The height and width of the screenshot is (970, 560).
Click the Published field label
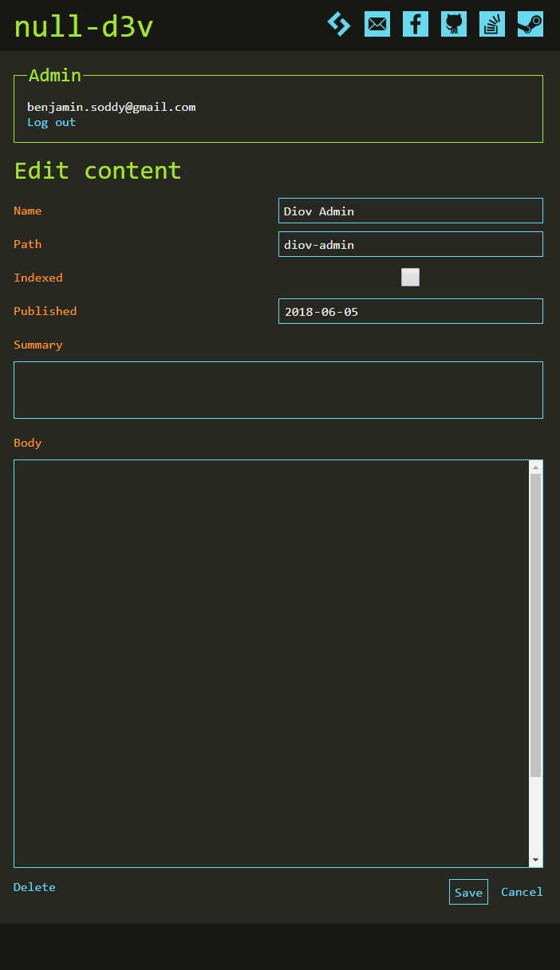tap(45, 311)
